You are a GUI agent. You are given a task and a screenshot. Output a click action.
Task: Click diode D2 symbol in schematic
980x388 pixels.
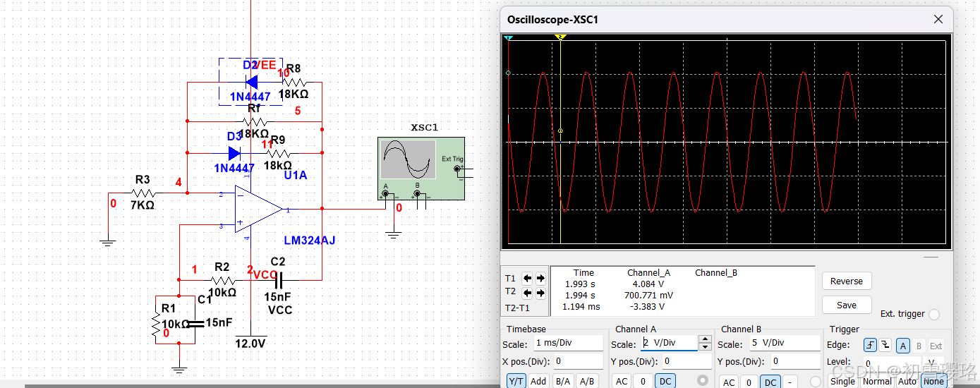[x=251, y=83]
